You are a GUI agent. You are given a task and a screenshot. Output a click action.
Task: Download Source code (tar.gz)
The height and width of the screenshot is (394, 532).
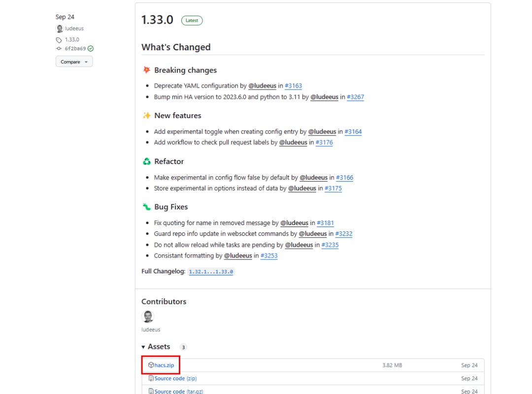pos(179,391)
